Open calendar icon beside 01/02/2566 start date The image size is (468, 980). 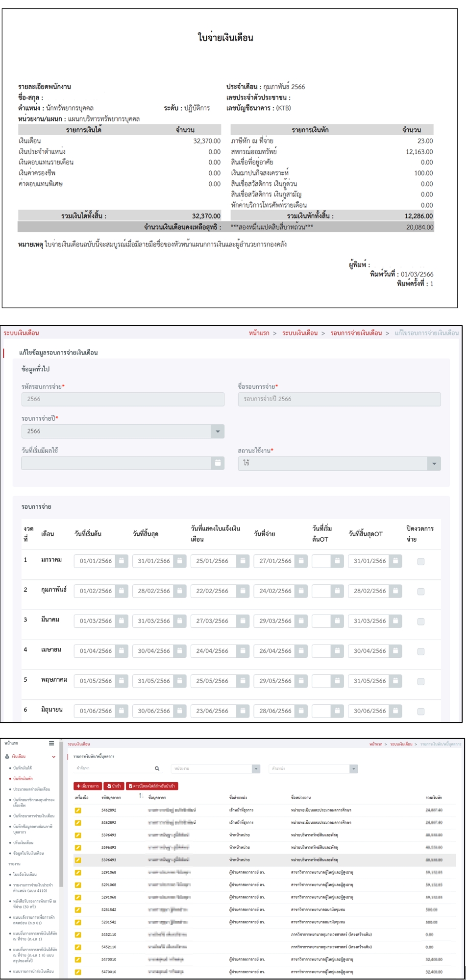pos(122,591)
